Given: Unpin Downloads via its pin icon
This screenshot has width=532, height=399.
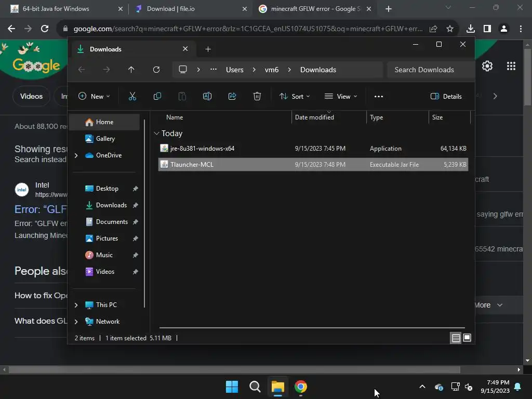Looking at the screenshot, I should click(136, 205).
